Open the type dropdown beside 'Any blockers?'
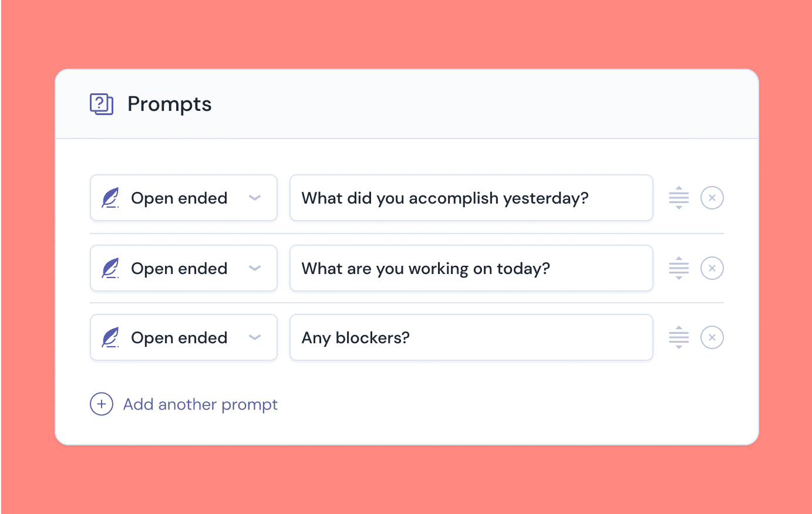 click(183, 337)
